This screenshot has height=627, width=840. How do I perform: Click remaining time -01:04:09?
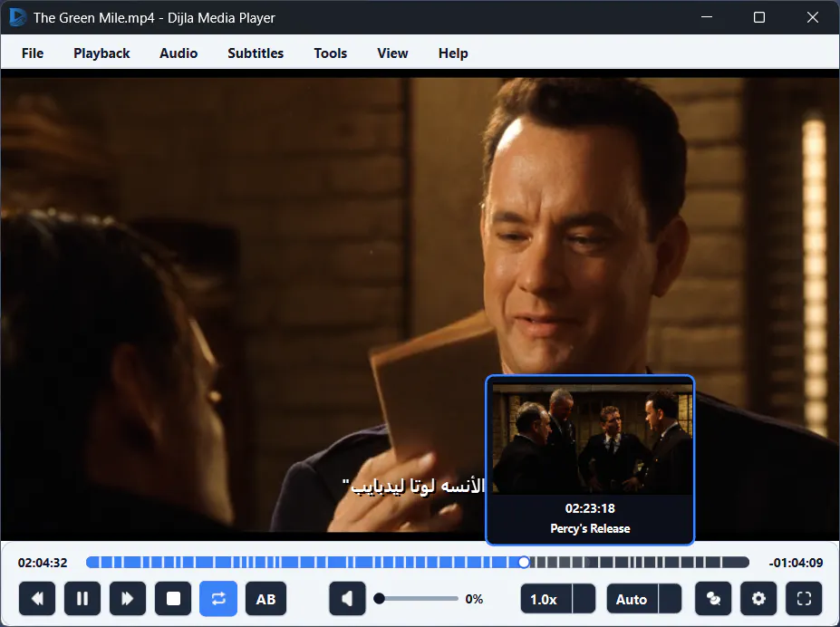pos(796,563)
